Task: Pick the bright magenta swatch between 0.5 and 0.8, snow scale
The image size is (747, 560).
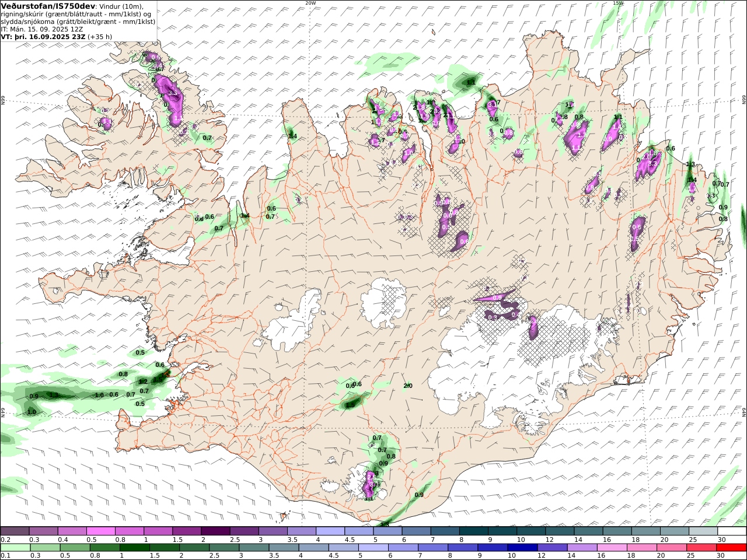Action: click(100, 531)
